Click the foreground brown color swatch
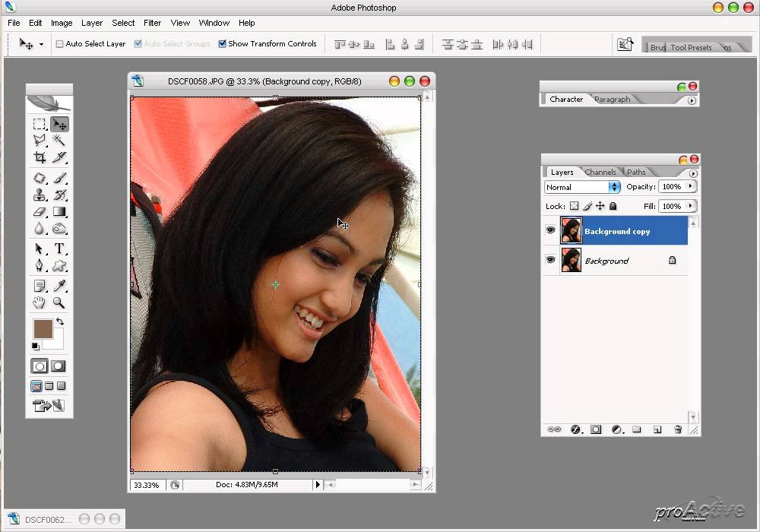The height and width of the screenshot is (532, 760). point(43,328)
